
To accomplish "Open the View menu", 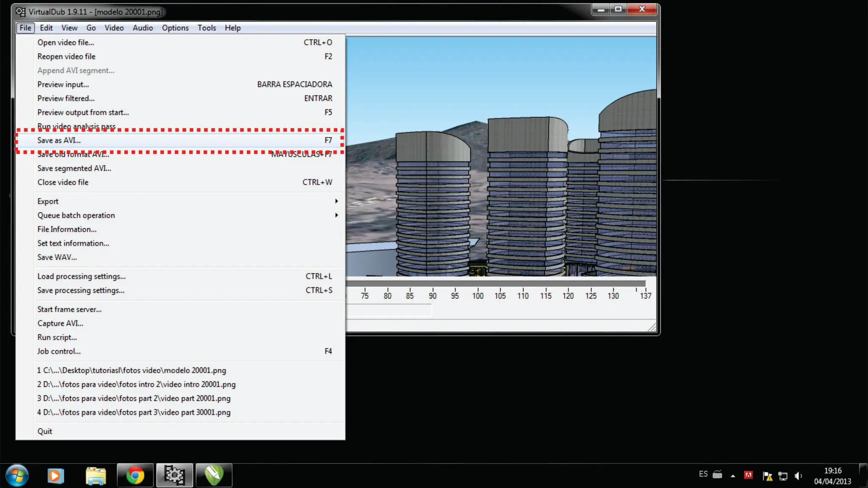I will click(69, 28).
